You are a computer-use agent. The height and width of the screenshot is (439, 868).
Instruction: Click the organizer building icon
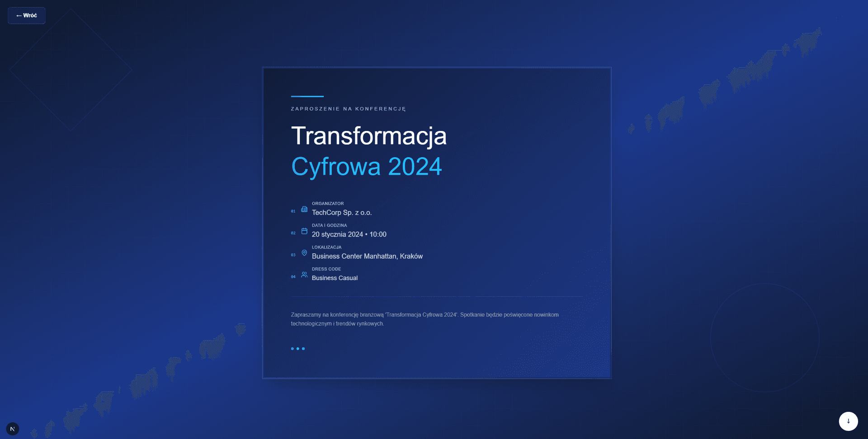(x=304, y=209)
